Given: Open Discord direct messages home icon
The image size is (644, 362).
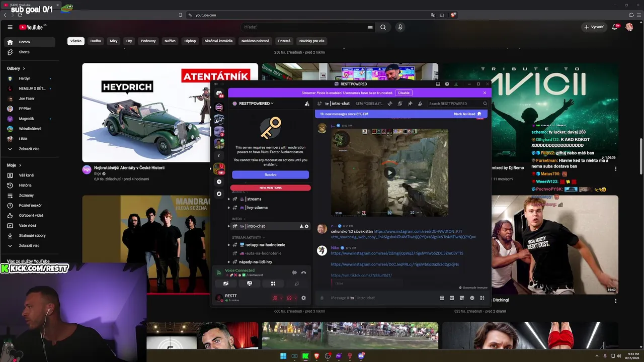Looking at the screenshot, I should (219, 93).
